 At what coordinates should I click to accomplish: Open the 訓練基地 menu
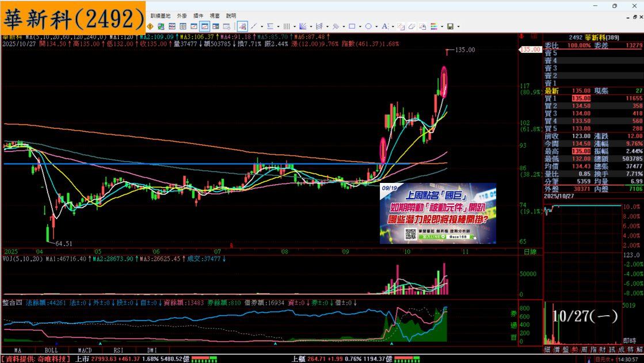[x=160, y=16]
